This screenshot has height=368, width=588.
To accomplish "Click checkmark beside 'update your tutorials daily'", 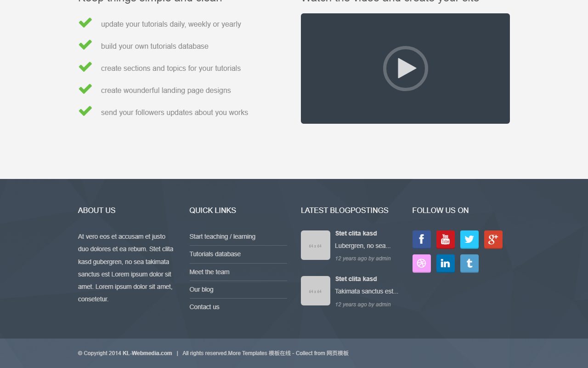I will (x=85, y=23).
